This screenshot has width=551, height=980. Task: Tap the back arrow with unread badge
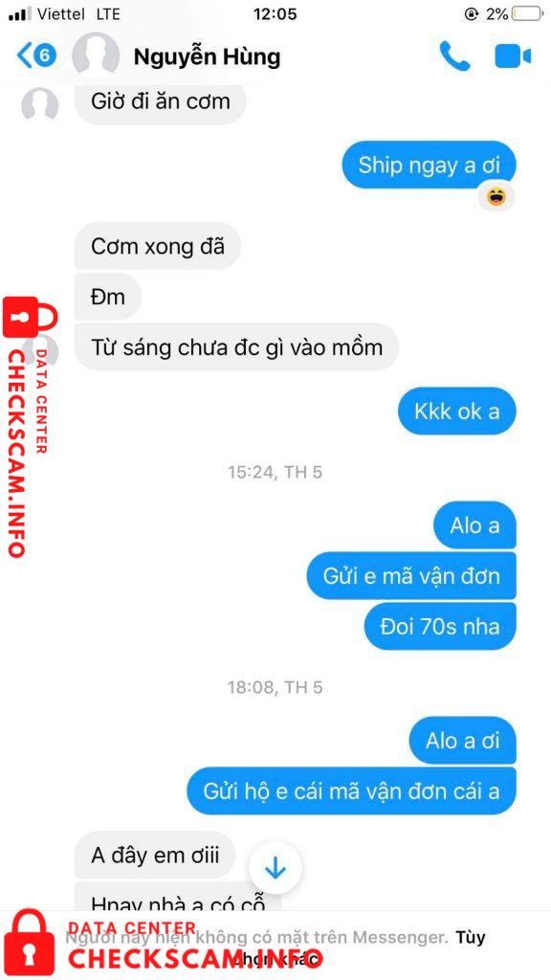(36, 56)
